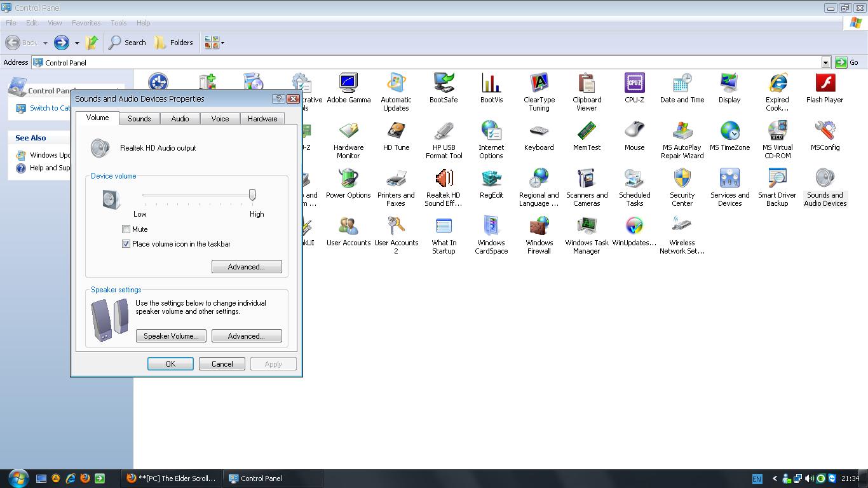Viewport: 868px width, 488px height.
Task: Open Windows CardSpace
Action: 491,235
